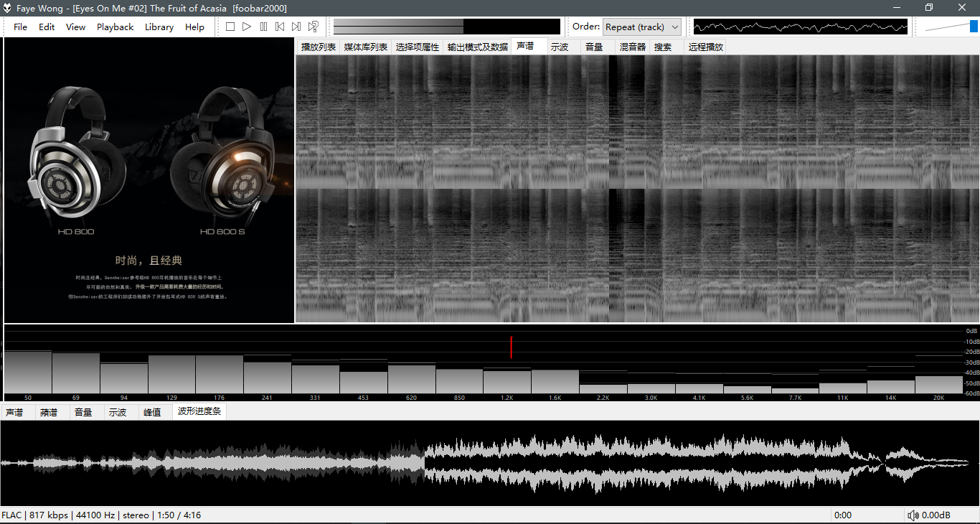
Task: Click the volume slider in the toolbar
Action: [x=951, y=27]
